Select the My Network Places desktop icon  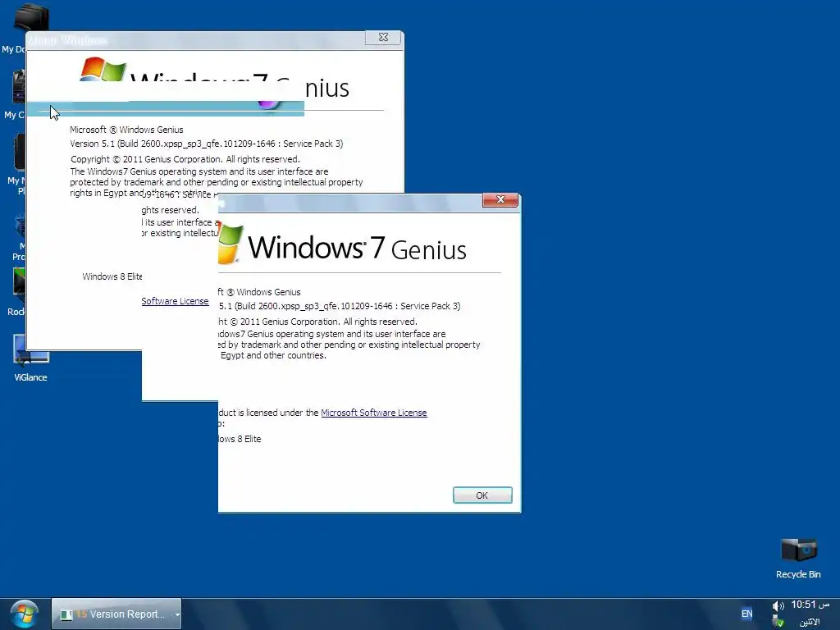tap(16, 165)
